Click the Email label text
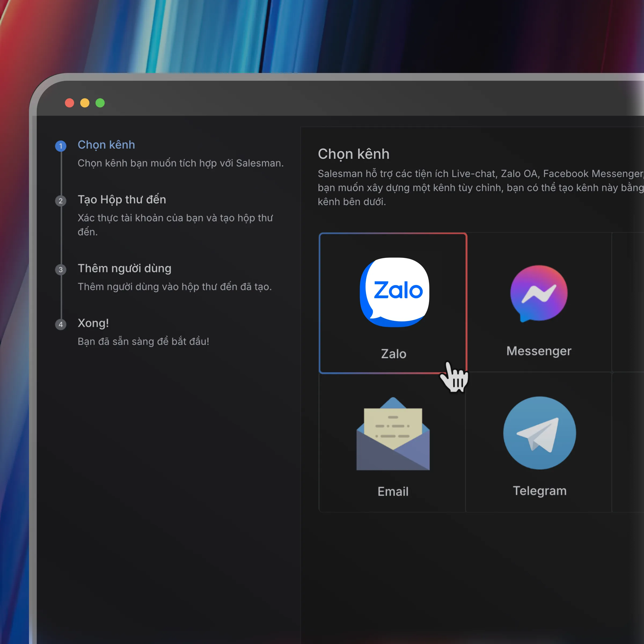This screenshot has width=644, height=644. [393, 491]
